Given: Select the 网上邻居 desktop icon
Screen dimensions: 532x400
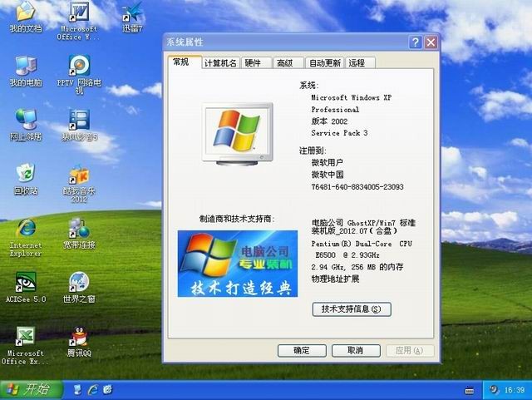Looking at the screenshot, I should [26, 125].
